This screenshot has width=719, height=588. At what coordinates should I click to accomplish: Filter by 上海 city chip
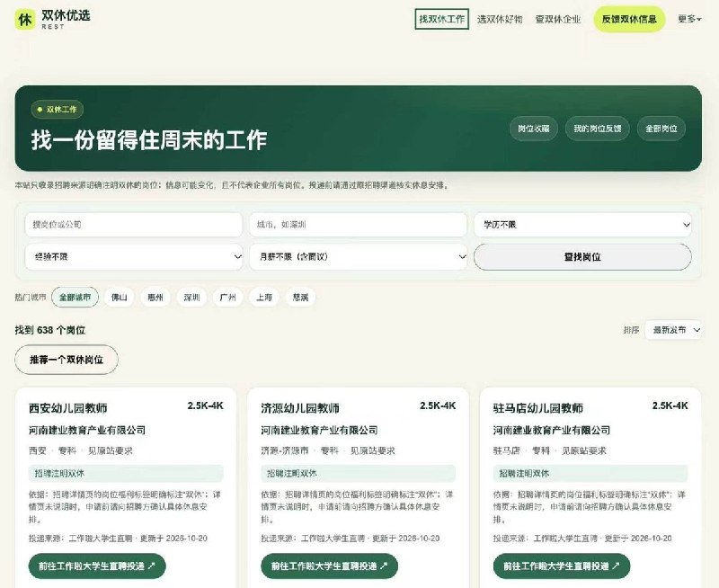(x=264, y=298)
